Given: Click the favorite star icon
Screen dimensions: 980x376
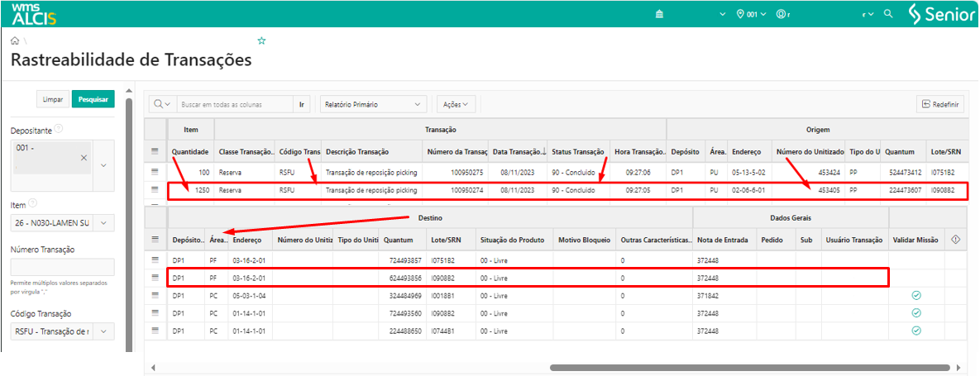Looking at the screenshot, I should point(262,40).
